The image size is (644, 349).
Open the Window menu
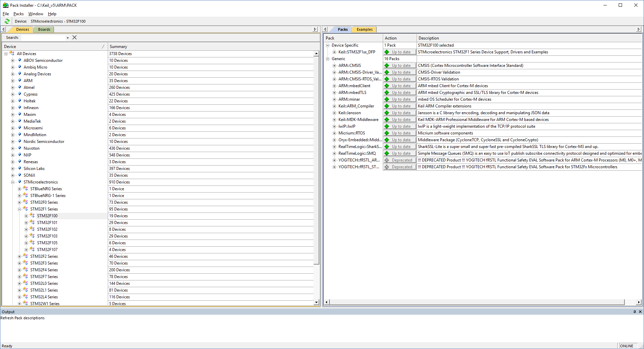coord(36,14)
